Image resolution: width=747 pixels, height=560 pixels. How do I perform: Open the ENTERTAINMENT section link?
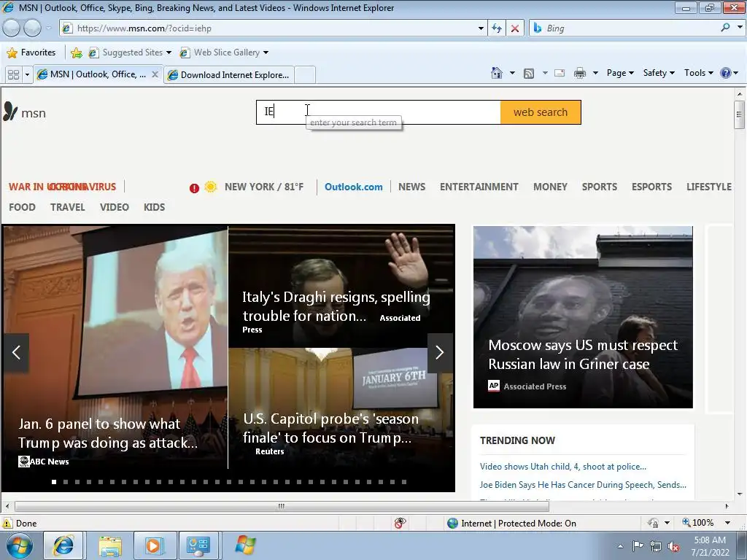tap(479, 187)
